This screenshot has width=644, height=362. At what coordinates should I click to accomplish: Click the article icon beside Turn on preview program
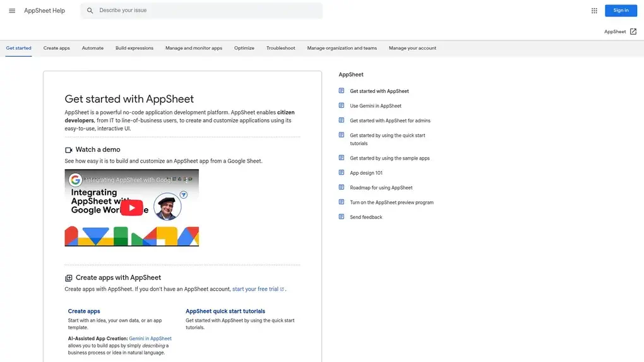tap(342, 202)
